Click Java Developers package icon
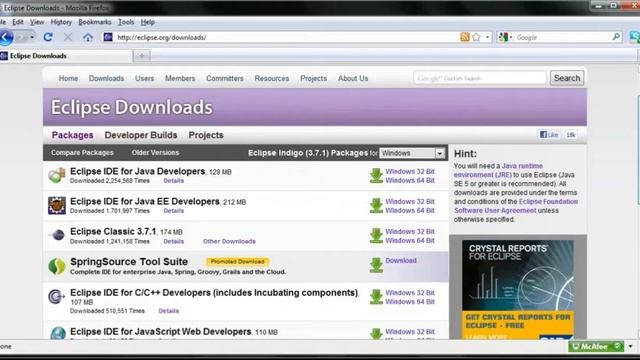The height and width of the screenshot is (360, 640). pos(57,176)
